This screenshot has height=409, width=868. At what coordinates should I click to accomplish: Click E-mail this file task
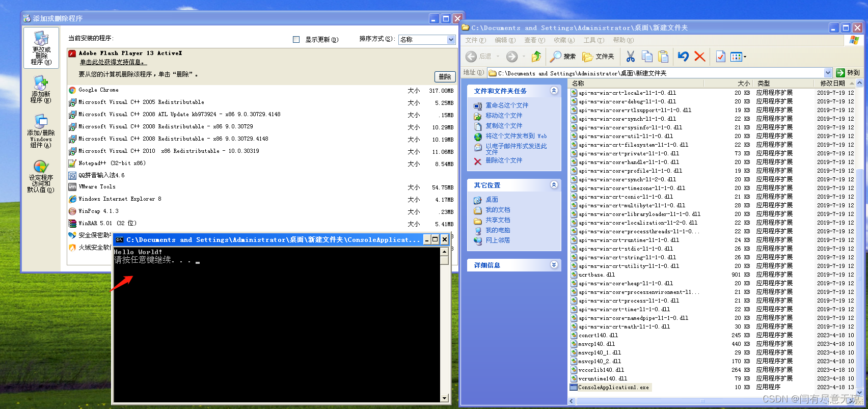(516, 149)
